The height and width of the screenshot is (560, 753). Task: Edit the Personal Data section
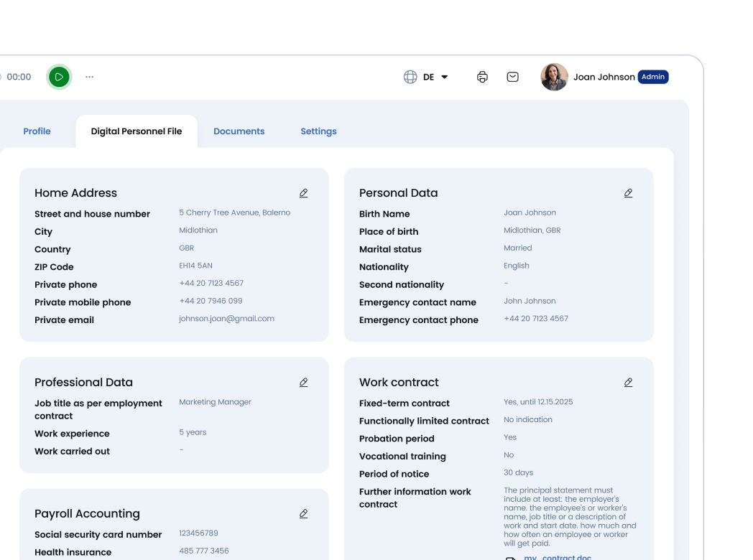pos(628,193)
